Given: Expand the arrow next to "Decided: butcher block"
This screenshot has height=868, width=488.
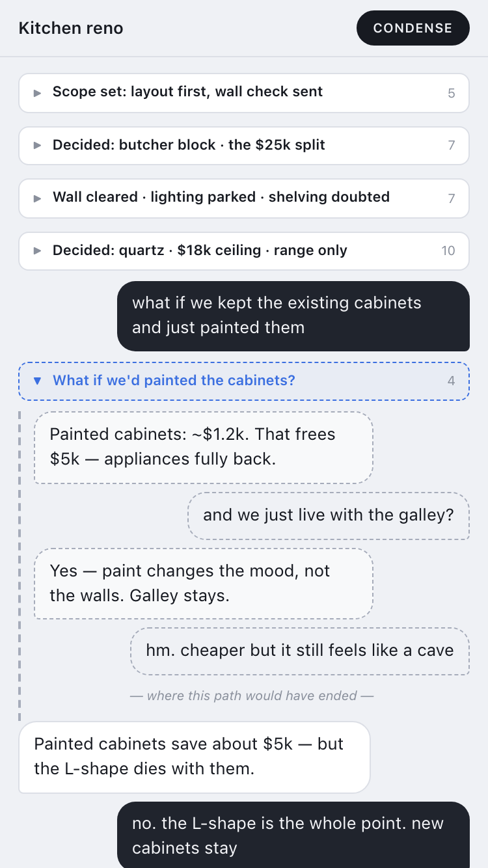Looking at the screenshot, I should click(x=38, y=146).
